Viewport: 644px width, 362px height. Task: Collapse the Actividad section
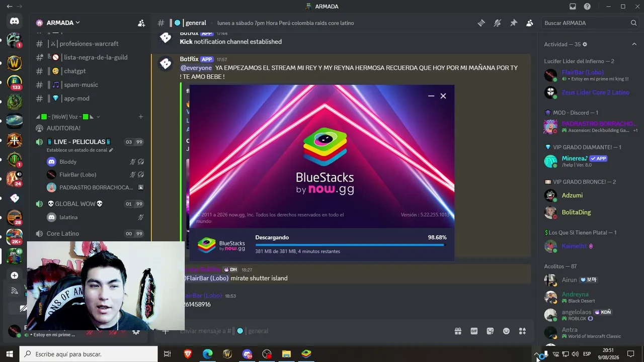(x=634, y=44)
